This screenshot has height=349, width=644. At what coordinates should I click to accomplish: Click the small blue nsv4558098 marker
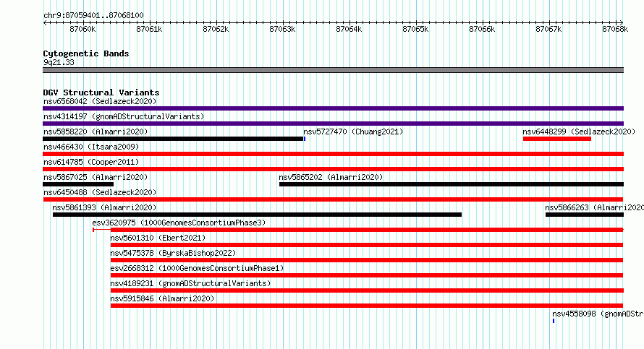(x=554, y=321)
